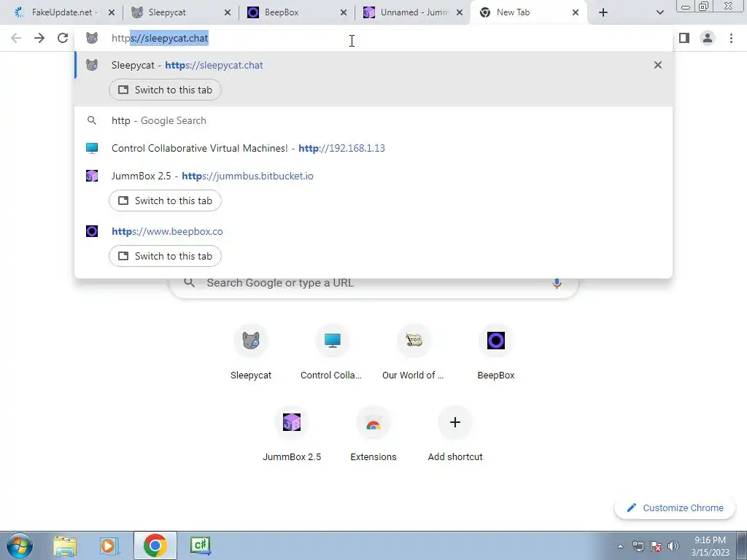Screen dimensions: 747x560
Task: Remove the Sleepycat suggestion with X
Action: pos(658,65)
